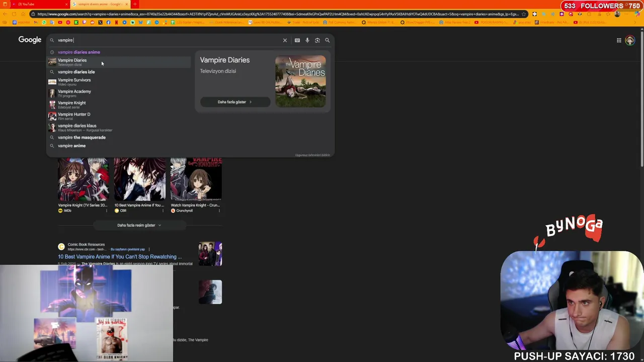The width and height of the screenshot is (644, 362).
Task: Open more options dots beside CBR result
Action: tap(149, 249)
